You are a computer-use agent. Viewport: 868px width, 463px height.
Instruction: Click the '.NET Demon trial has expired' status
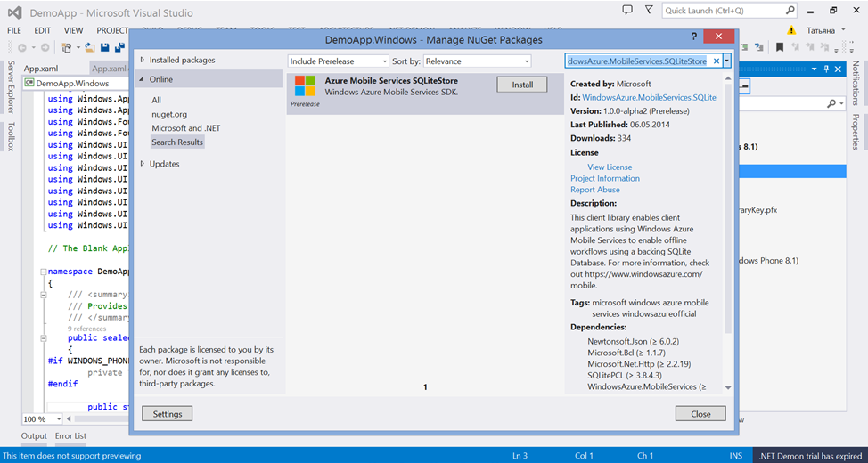point(810,456)
